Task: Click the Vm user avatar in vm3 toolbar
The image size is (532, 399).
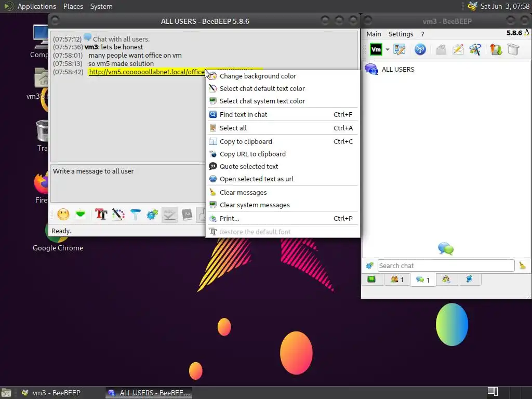Action: pos(376,49)
